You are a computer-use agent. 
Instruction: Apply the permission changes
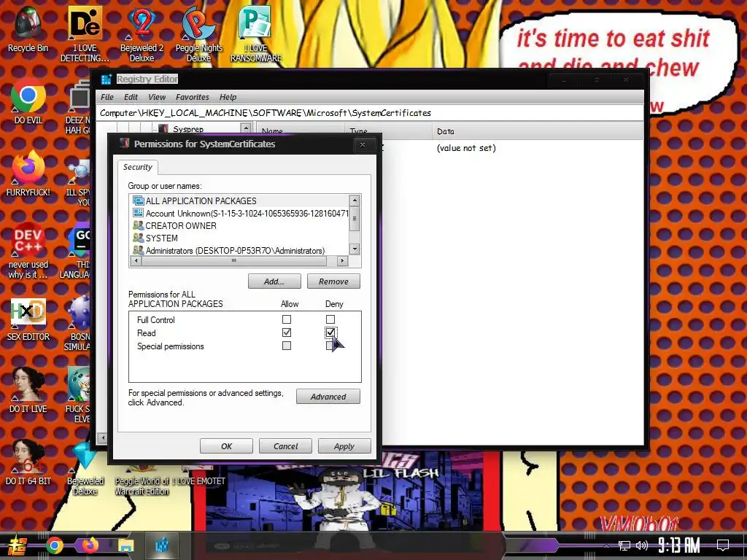[x=344, y=446]
